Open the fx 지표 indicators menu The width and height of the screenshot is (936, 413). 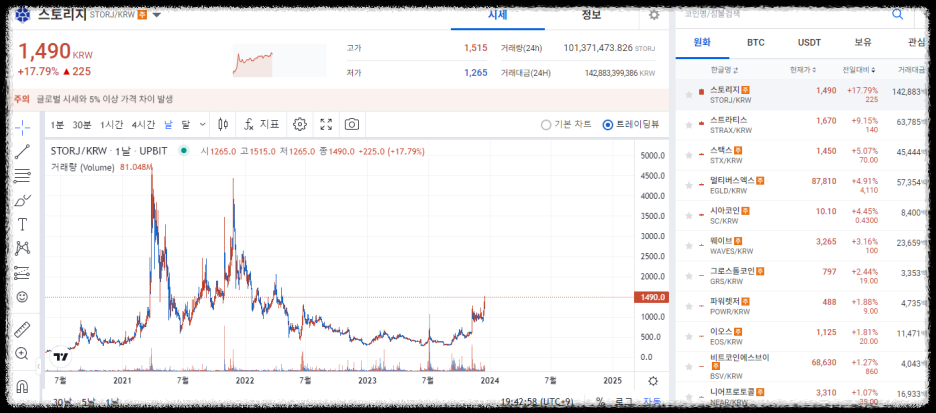[x=261, y=124]
